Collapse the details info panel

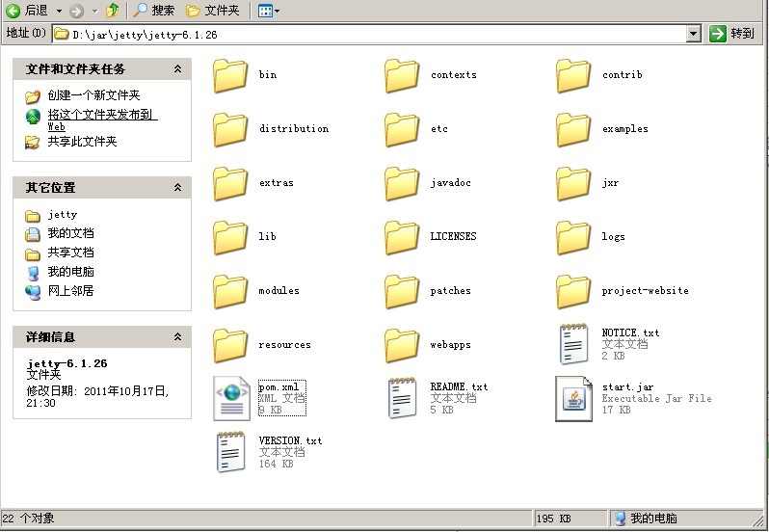177,337
